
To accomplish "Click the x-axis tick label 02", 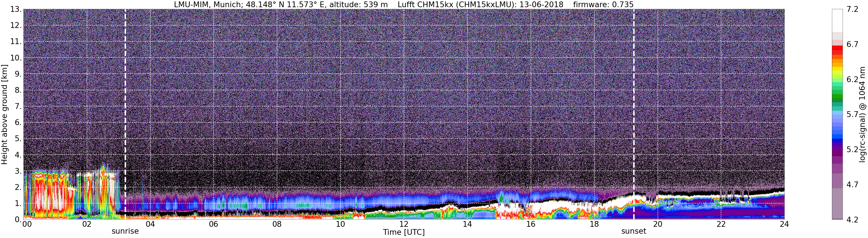I will click(87, 224).
